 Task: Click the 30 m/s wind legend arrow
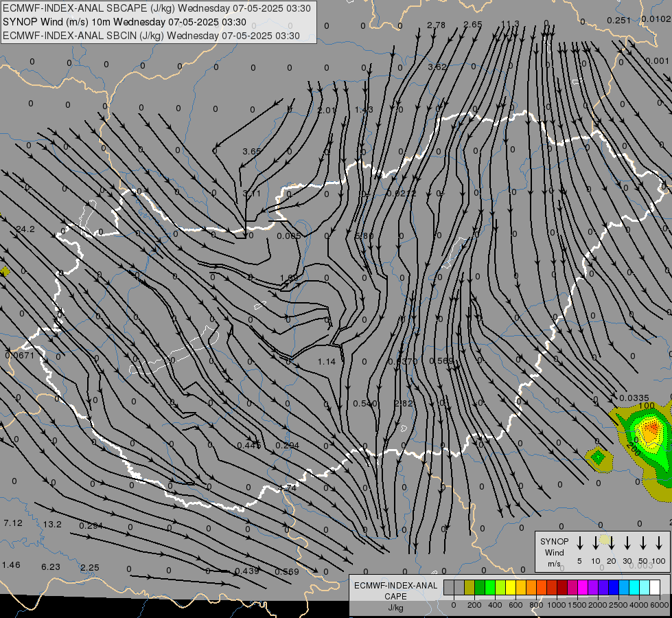(627, 543)
